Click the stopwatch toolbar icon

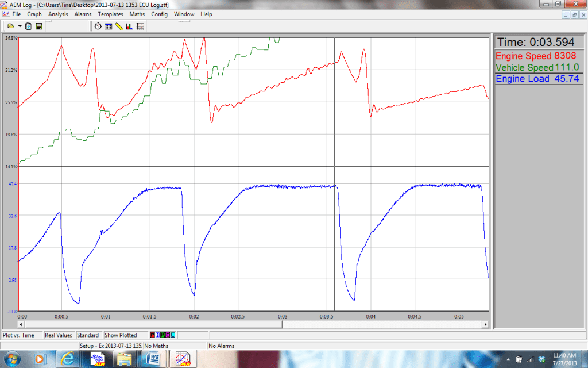tap(98, 26)
